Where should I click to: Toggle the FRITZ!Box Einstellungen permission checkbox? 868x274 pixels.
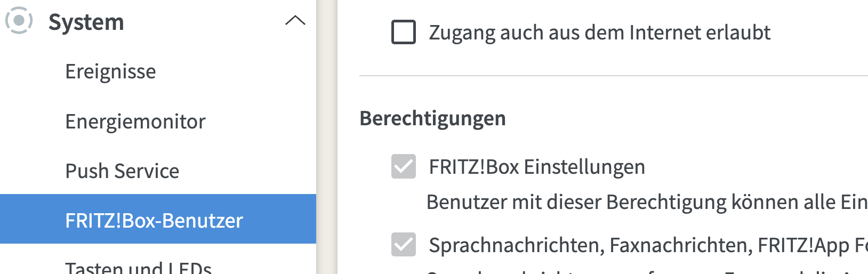click(404, 167)
